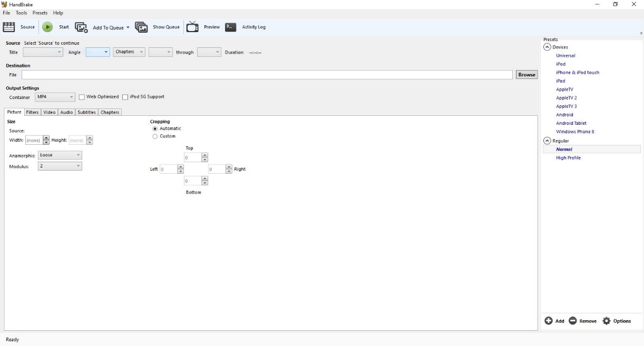Open the Container MP4 dropdown
The image size is (644, 346).
pyautogui.click(x=55, y=97)
